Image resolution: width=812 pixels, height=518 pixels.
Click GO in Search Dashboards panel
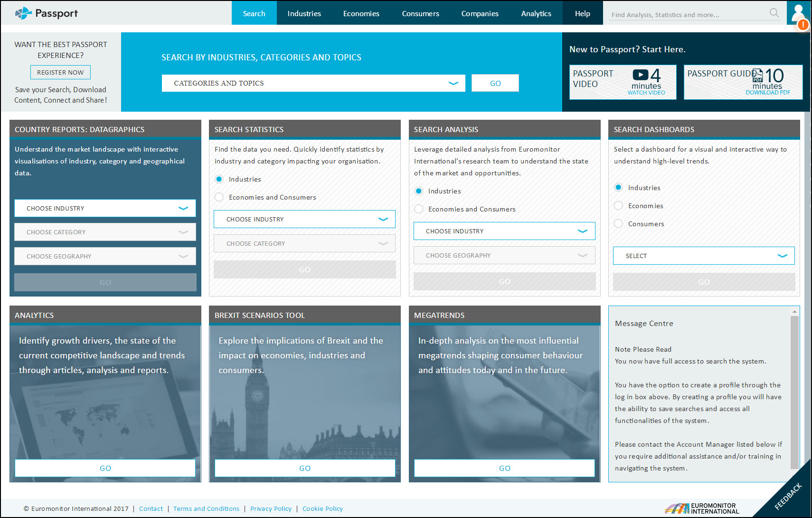[x=704, y=282]
